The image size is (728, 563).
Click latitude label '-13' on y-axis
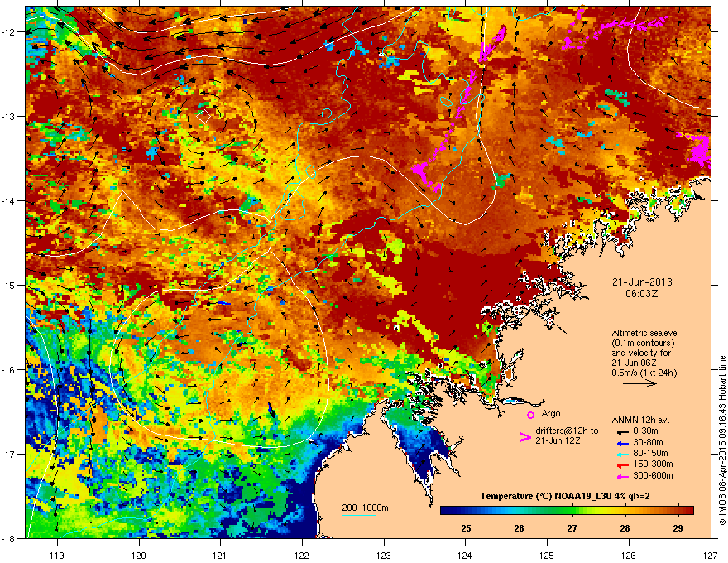[x=9, y=116]
